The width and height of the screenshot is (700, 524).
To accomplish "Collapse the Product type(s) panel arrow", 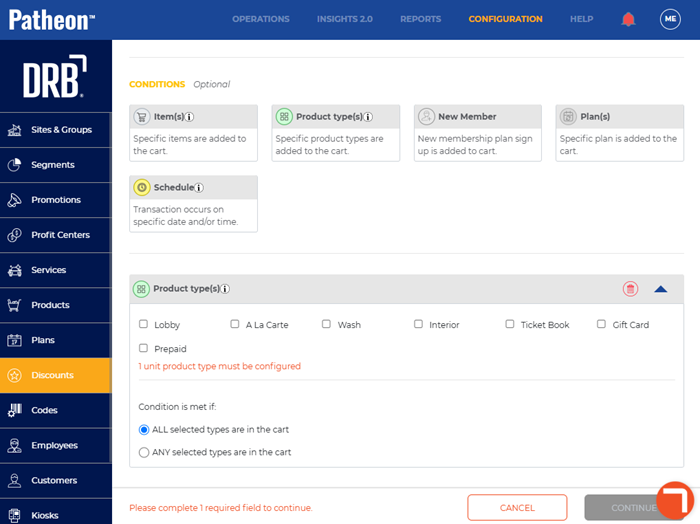I will (x=661, y=289).
